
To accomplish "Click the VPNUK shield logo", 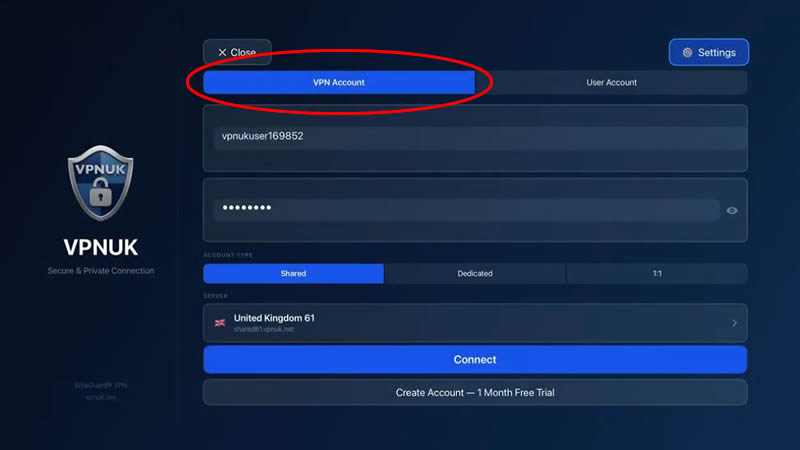I will tap(101, 183).
